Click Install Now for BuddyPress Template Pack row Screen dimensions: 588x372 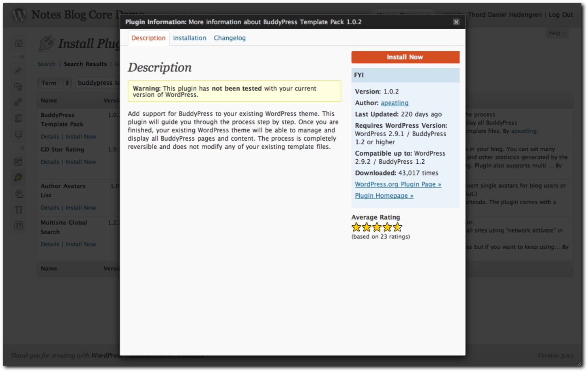(x=81, y=137)
